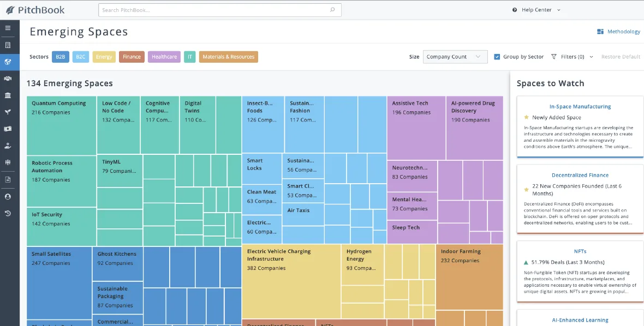
Task: Toggle the Group by Sector checkbox
Action: (497, 57)
